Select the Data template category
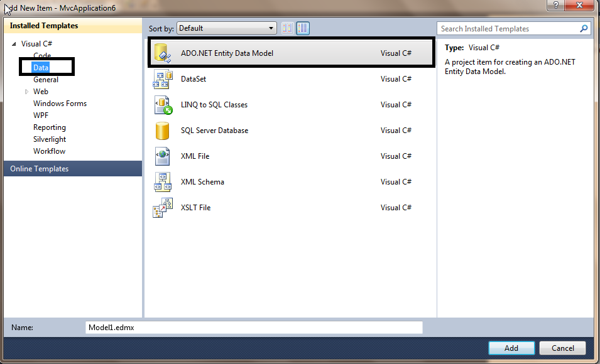This screenshot has width=600, height=364. [40, 67]
